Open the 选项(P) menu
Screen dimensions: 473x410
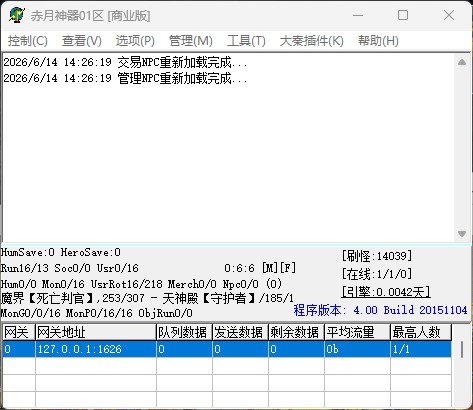coord(135,41)
